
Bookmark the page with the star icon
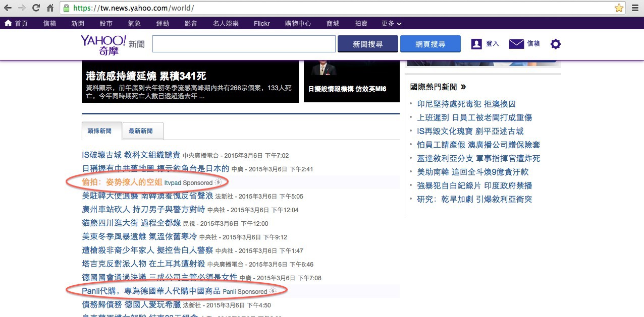click(x=619, y=8)
